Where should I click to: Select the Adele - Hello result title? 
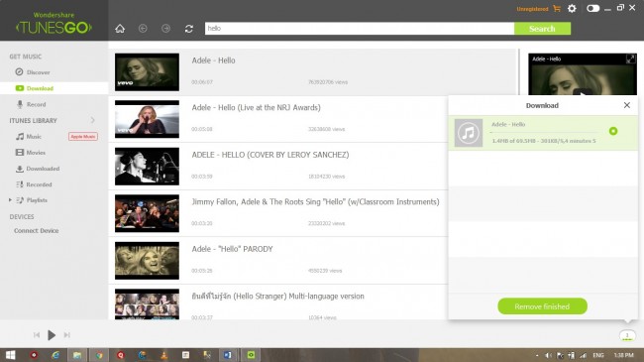[213, 60]
